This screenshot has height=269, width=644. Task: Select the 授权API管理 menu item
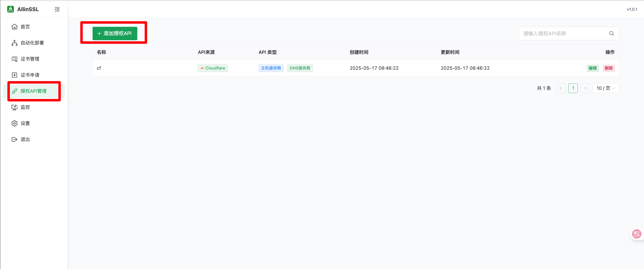34,91
